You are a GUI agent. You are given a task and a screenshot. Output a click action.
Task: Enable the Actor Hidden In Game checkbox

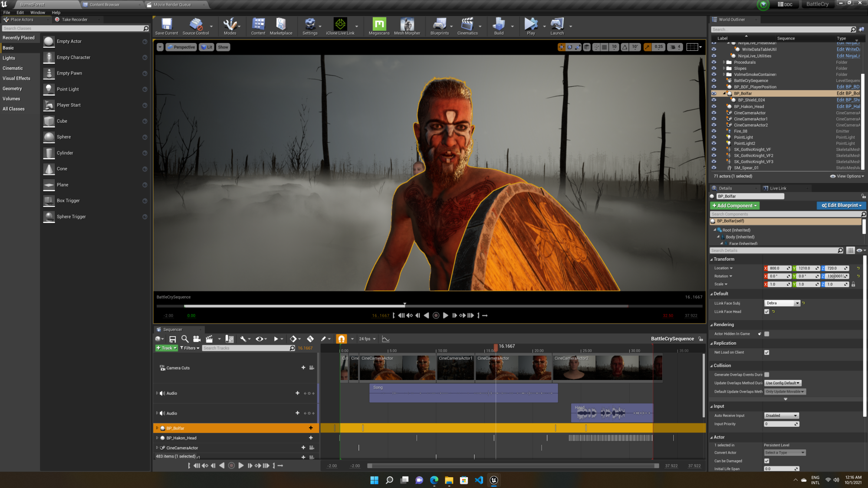click(766, 334)
